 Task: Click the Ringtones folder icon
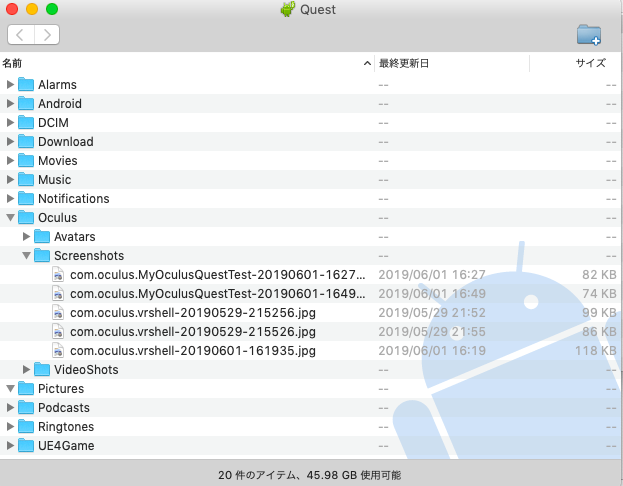pyautogui.click(x=26, y=427)
